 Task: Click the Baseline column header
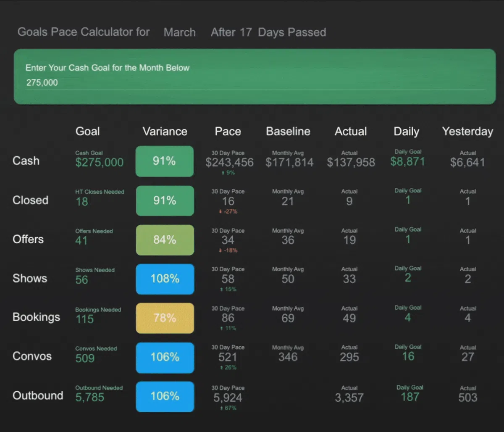(x=288, y=132)
